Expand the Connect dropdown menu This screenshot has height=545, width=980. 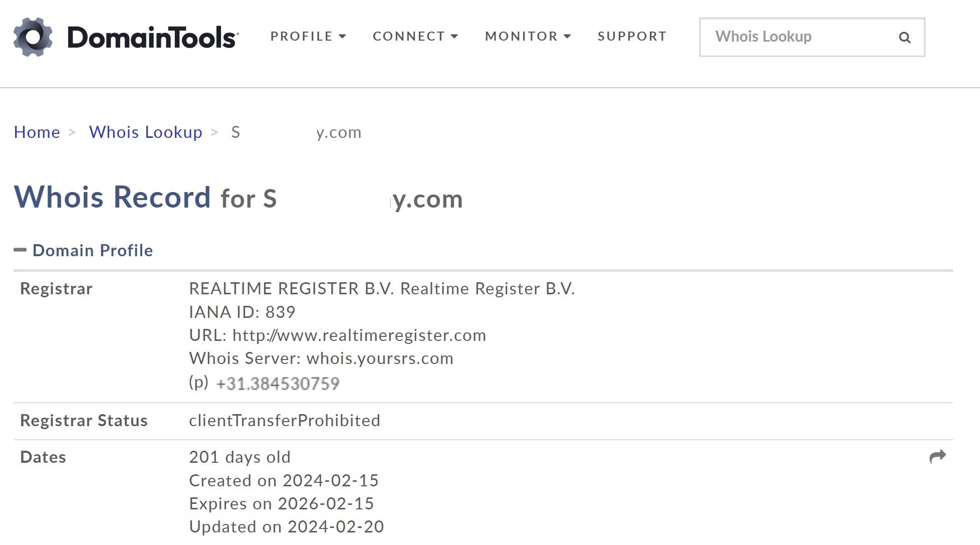(415, 36)
